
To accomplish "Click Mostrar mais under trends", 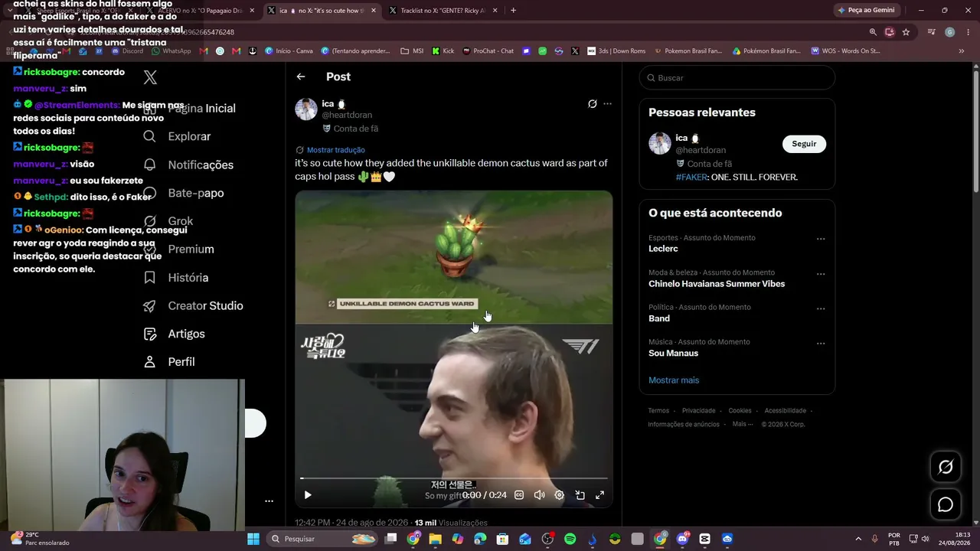I will [674, 380].
